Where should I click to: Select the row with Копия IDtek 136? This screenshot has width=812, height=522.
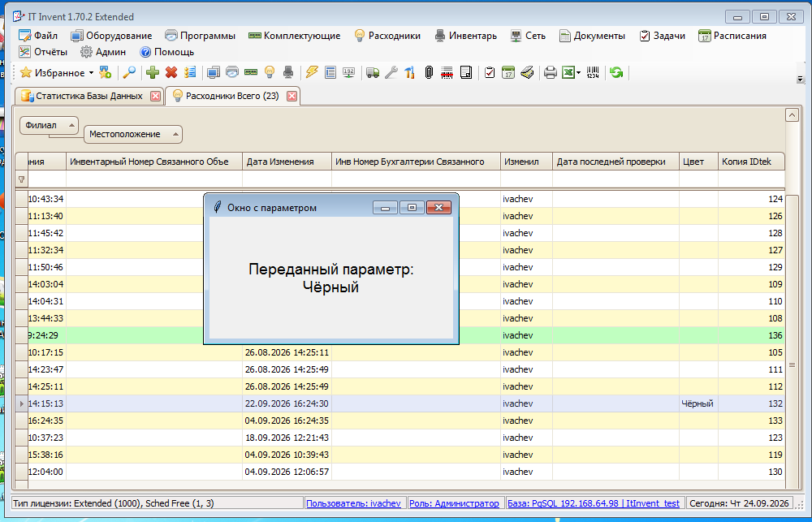(400, 335)
